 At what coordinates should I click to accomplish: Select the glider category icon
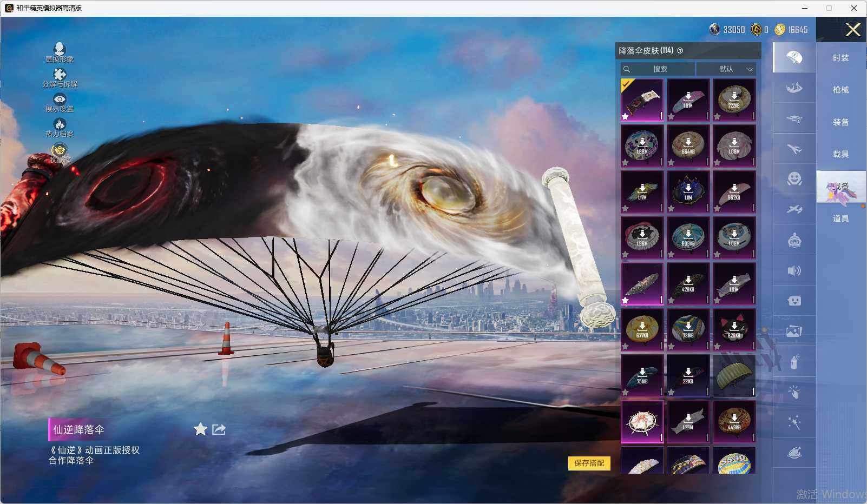[x=794, y=210]
